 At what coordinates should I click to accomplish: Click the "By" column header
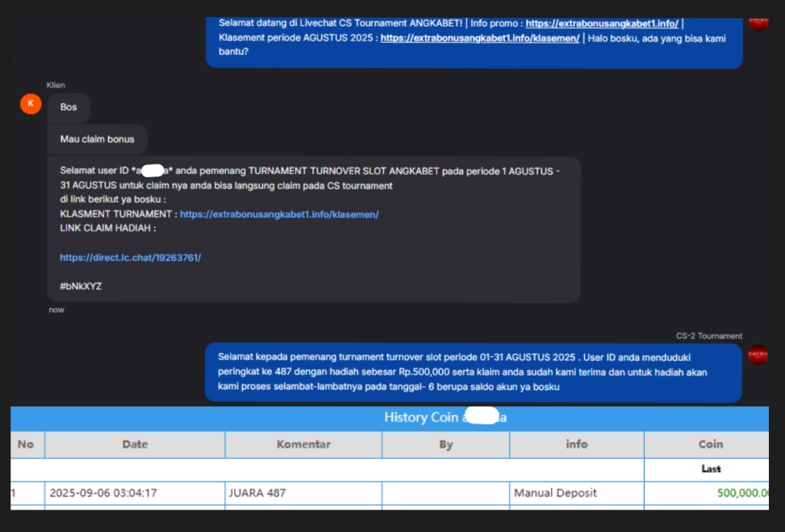click(x=446, y=444)
